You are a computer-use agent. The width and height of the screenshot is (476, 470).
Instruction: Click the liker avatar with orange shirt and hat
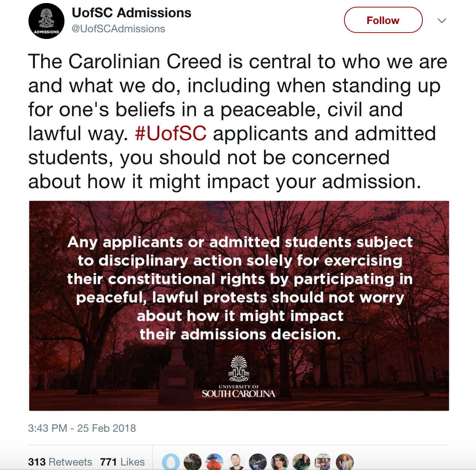[x=214, y=462]
